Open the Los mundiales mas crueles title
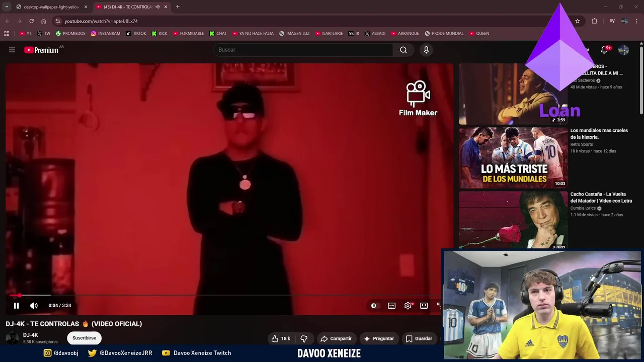Image resolution: width=644 pixels, height=362 pixels. point(599,134)
